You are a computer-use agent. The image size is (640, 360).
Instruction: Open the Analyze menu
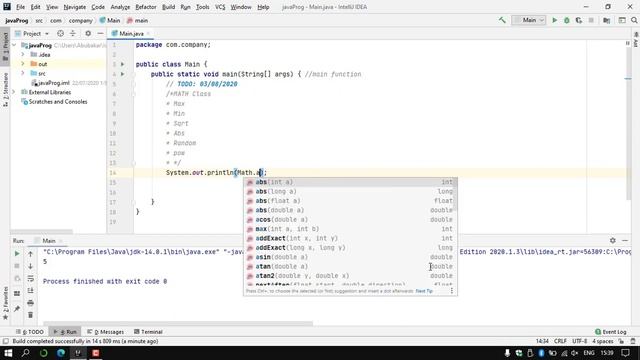120,7
